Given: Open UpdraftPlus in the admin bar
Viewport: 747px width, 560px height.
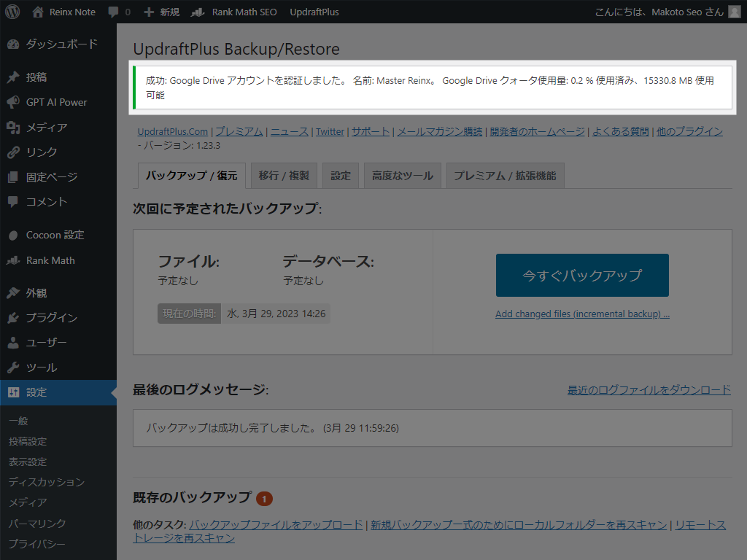Looking at the screenshot, I should coord(314,12).
